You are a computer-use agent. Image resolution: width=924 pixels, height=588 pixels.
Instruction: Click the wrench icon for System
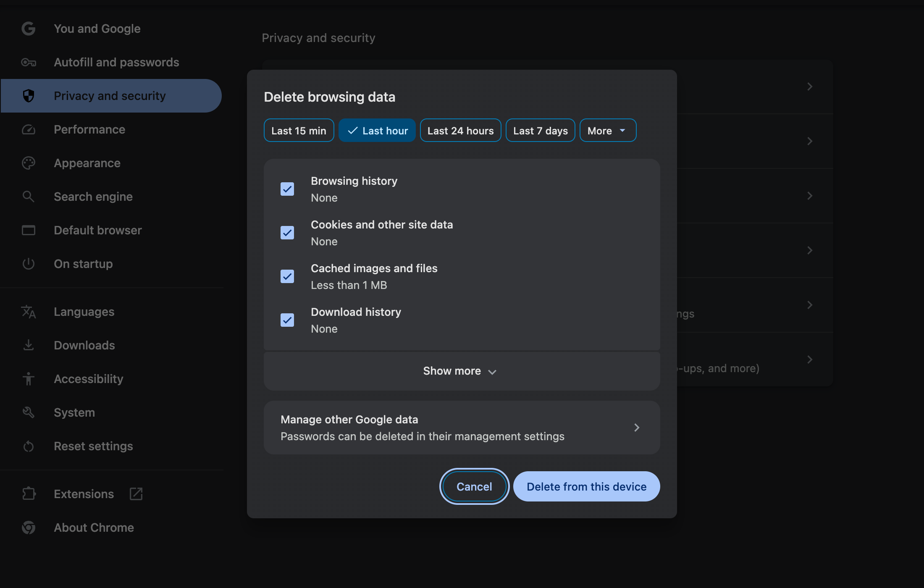[x=29, y=412]
